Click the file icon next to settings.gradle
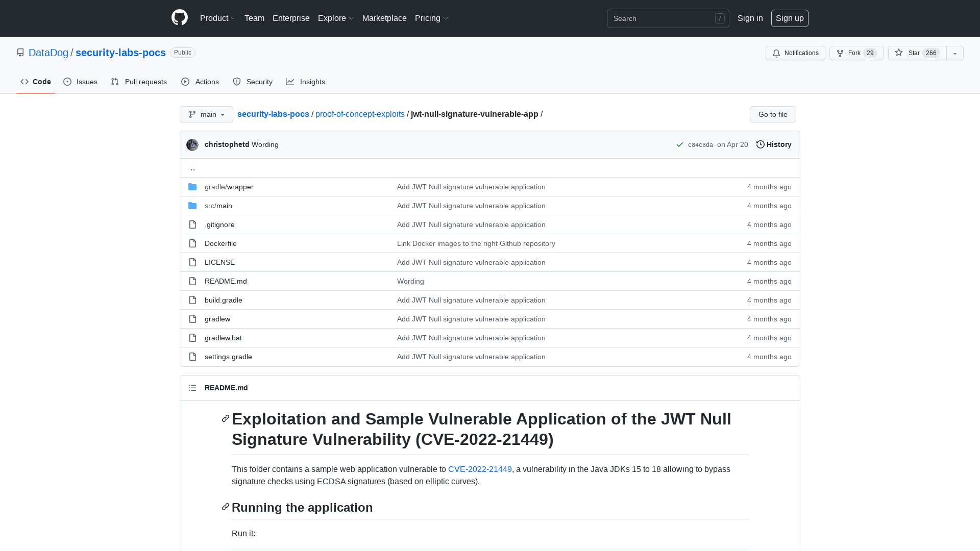This screenshot has height=551, width=980. (x=192, y=357)
